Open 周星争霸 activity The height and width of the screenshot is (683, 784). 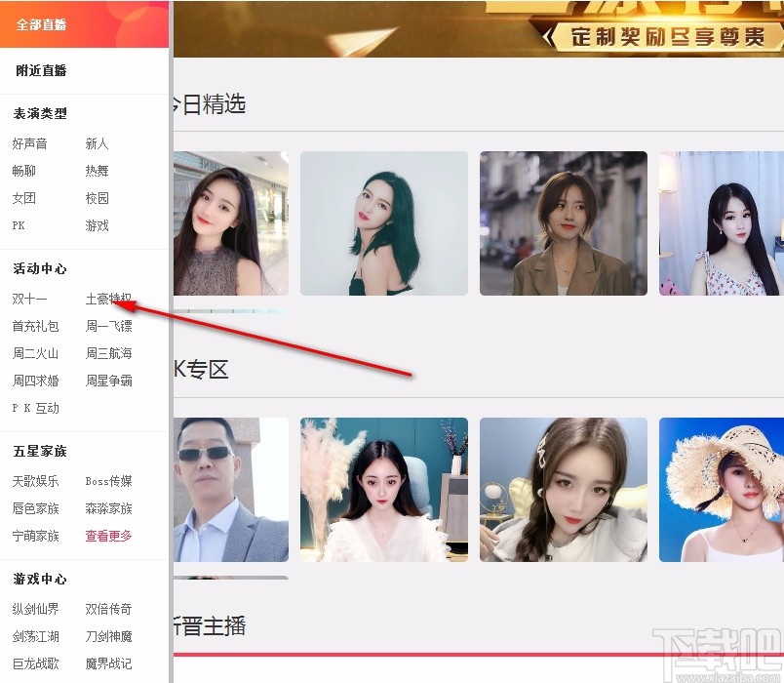click(108, 381)
